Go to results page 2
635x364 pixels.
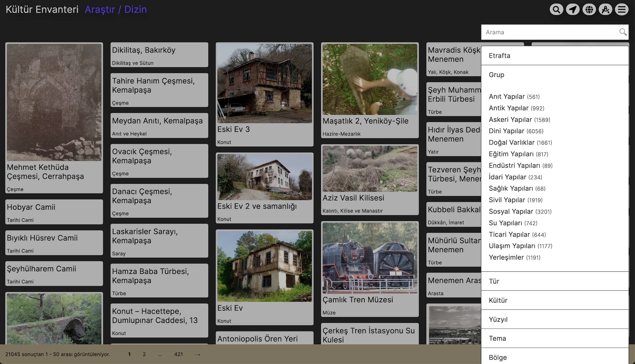point(144,354)
